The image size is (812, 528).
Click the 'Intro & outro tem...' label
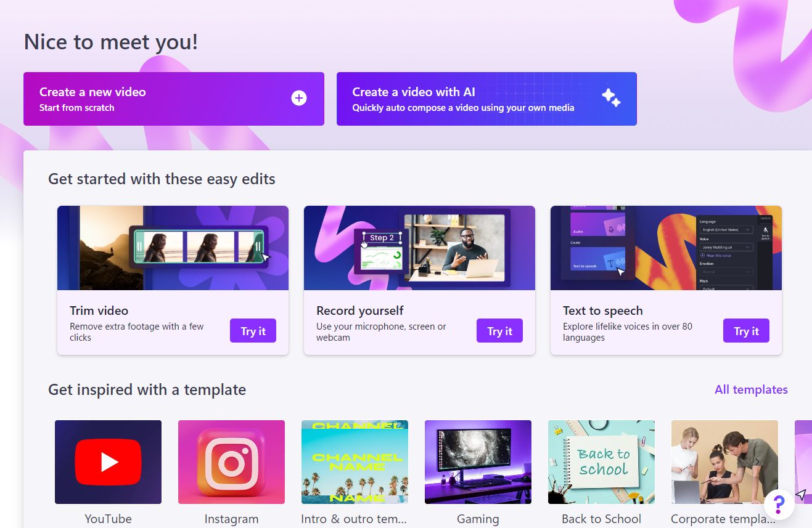tap(355, 519)
